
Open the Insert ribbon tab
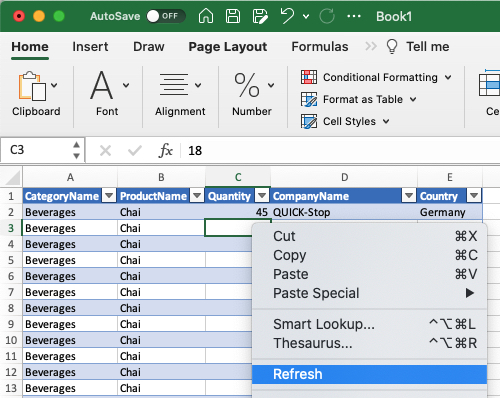(x=90, y=47)
